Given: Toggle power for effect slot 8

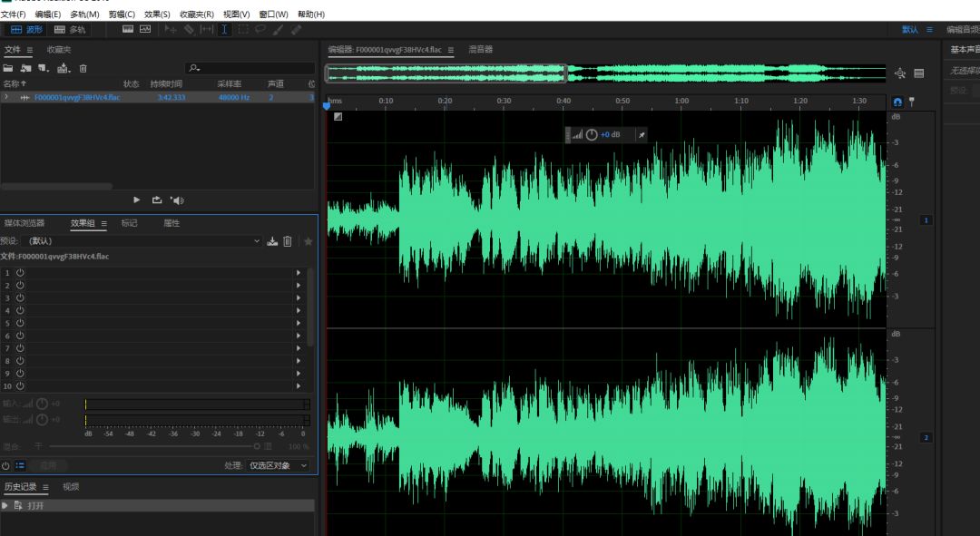Looking at the screenshot, I should (x=20, y=361).
